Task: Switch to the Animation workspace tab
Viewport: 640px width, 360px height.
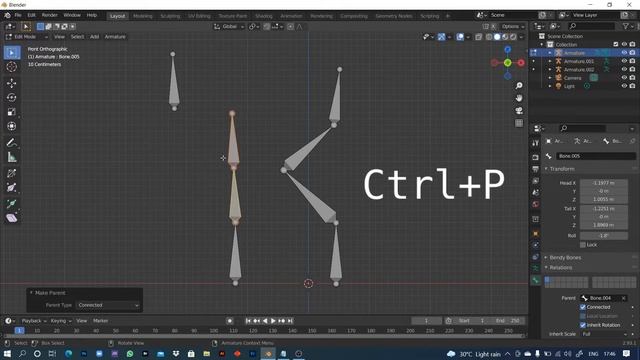Action: pyautogui.click(x=291, y=16)
